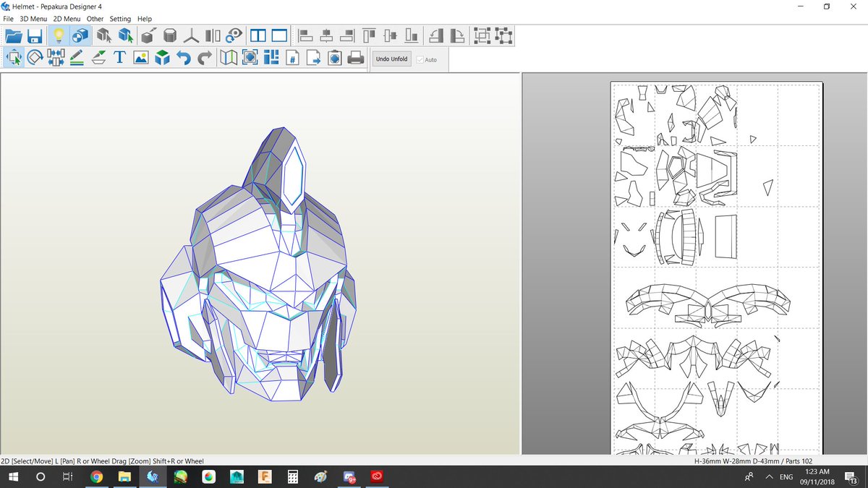Align parts to horizontal center icon
The image size is (868, 488).
(327, 35)
